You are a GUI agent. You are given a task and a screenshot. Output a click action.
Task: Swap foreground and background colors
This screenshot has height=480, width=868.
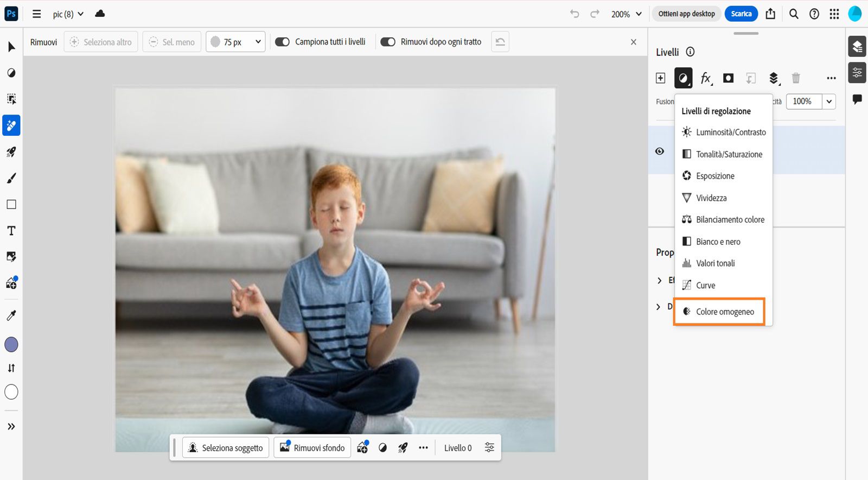click(x=11, y=368)
